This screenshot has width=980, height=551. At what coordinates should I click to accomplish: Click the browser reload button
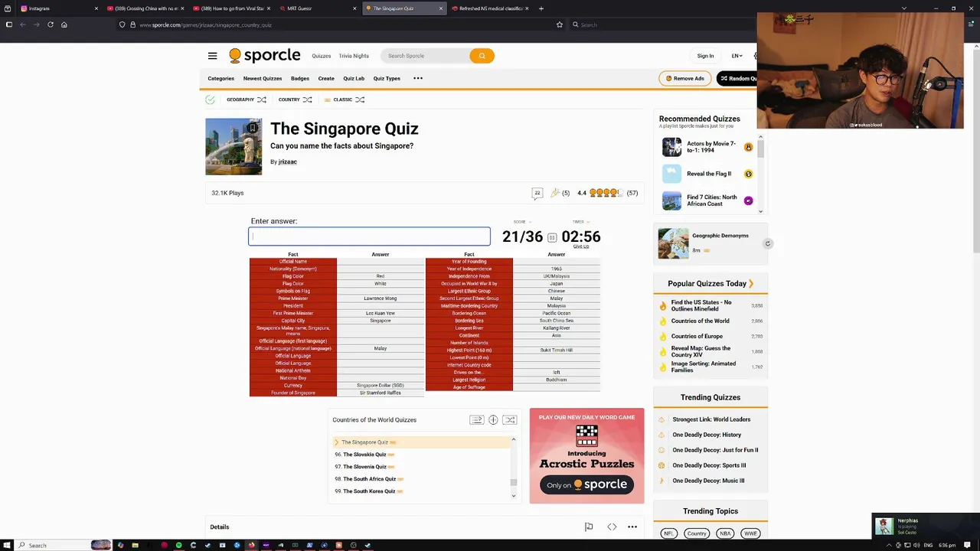(x=51, y=24)
